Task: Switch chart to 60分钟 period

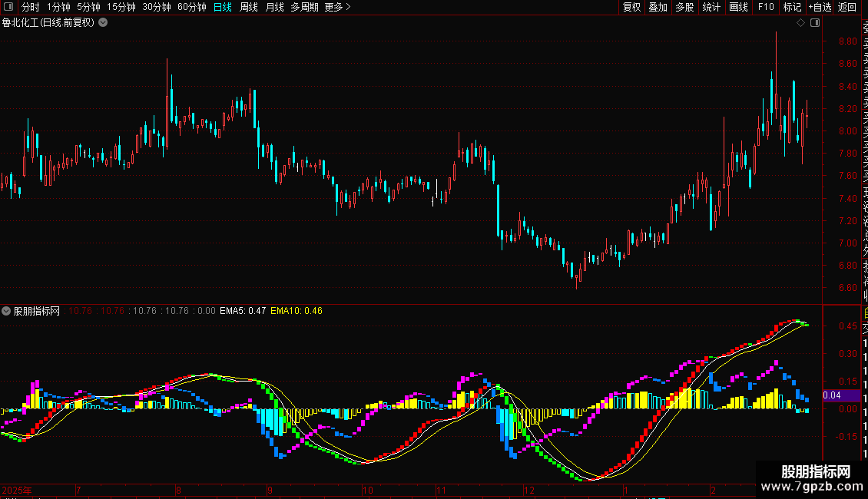Action: [x=192, y=8]
